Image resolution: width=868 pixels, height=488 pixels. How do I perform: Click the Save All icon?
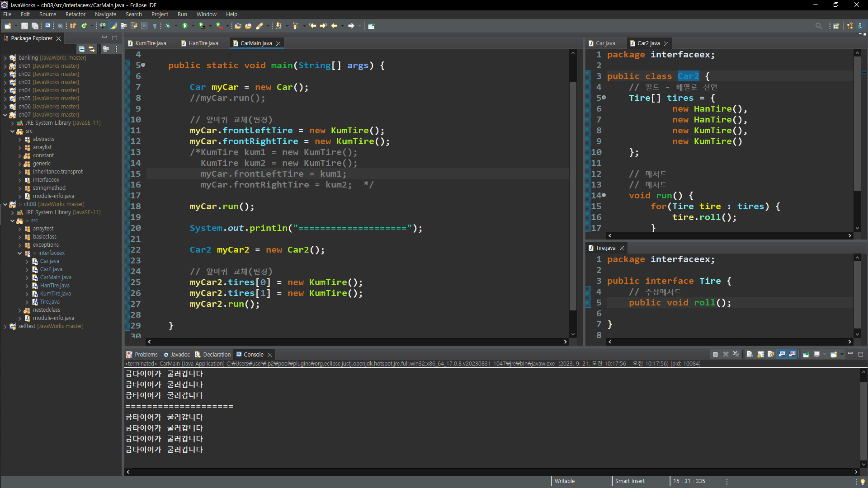coord(35,26)
